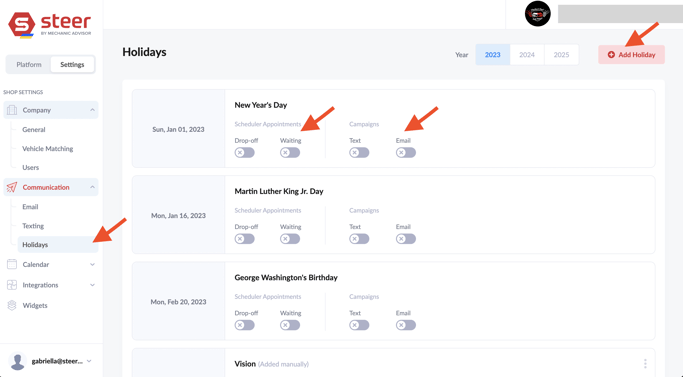Collapse the Company section chevron
Viewport: 683px width, 377px height.
coord(92,110)
